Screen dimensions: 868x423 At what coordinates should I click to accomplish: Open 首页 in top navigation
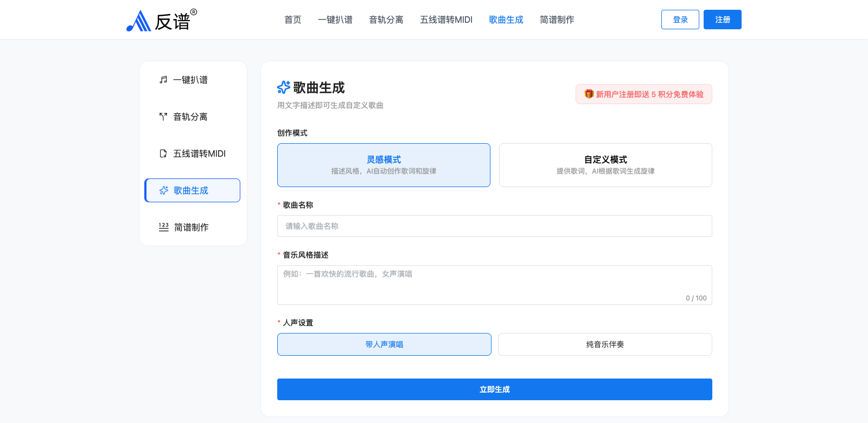pyautogui.click(x=293, y=20)
